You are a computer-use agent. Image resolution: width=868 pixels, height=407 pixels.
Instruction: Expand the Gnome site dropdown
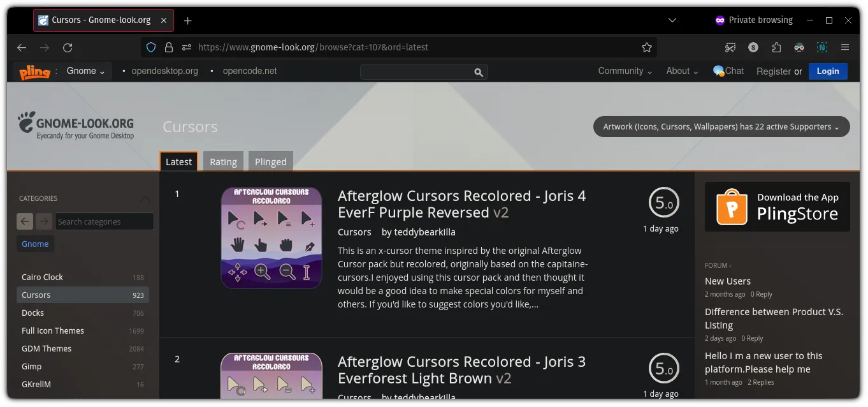click(86, 71)
